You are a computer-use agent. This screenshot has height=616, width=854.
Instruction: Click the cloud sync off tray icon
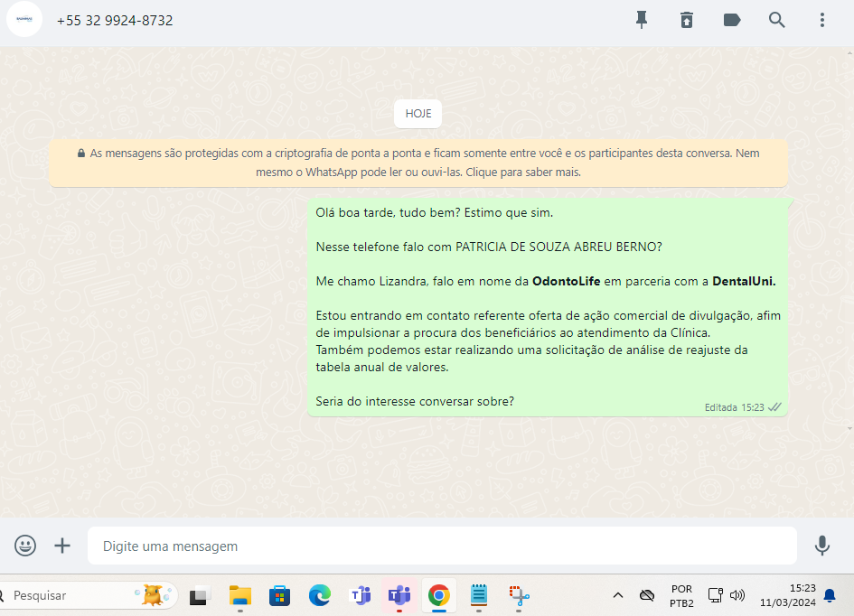click(x=646, y=595)
